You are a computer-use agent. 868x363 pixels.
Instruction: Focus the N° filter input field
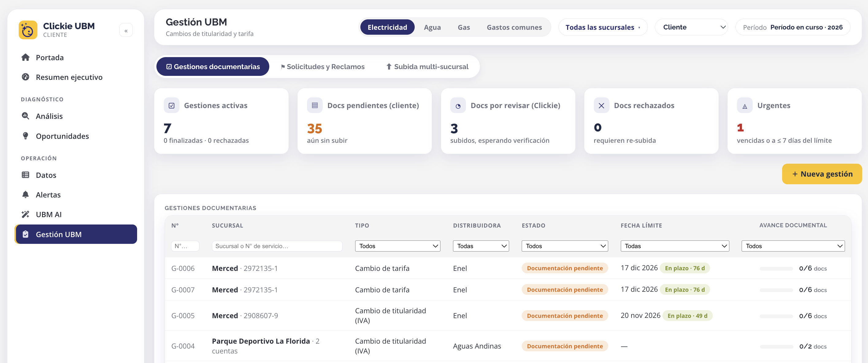185,246
